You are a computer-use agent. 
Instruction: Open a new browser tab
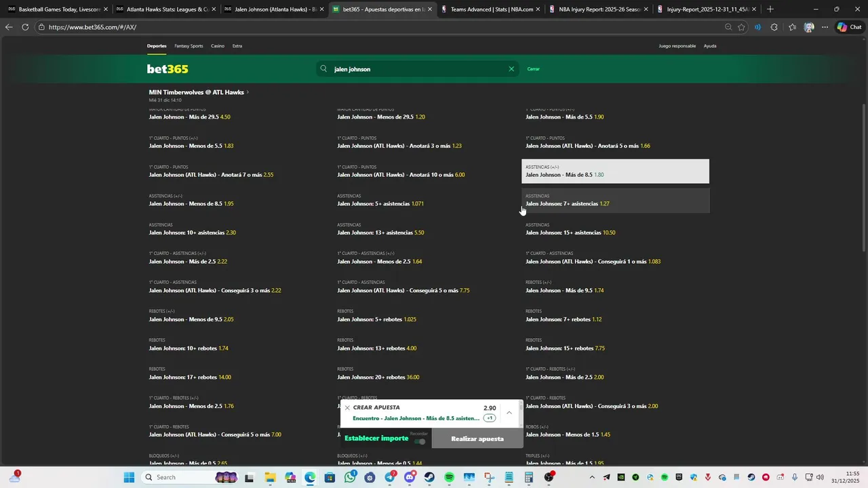[x=770, y=9]
